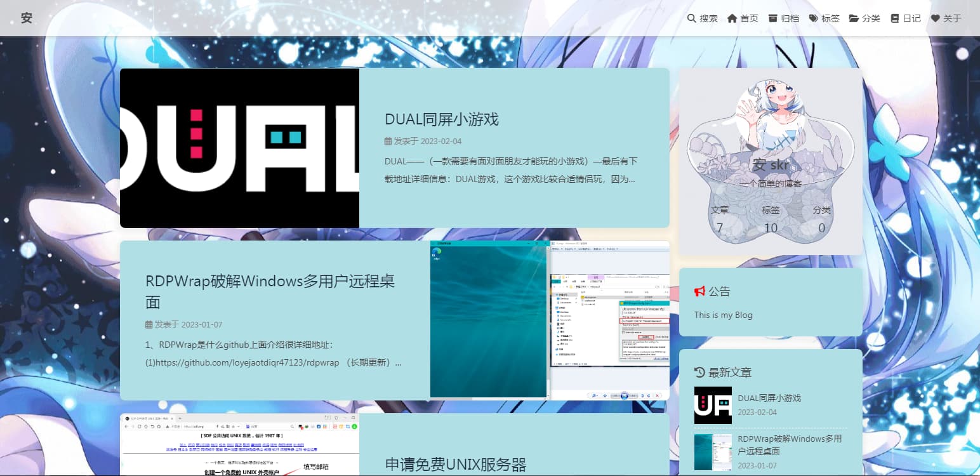
Task: Click the home house icon
Action: click(732, 18)
